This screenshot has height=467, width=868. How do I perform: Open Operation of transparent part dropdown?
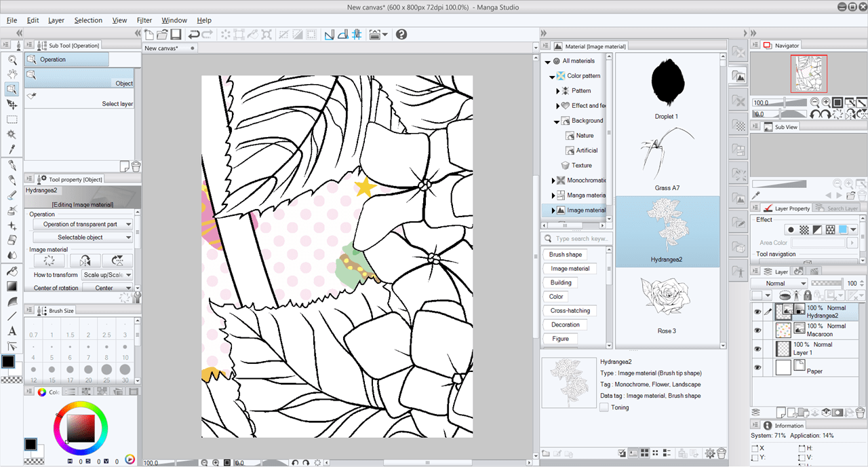(x=83, y=224)
